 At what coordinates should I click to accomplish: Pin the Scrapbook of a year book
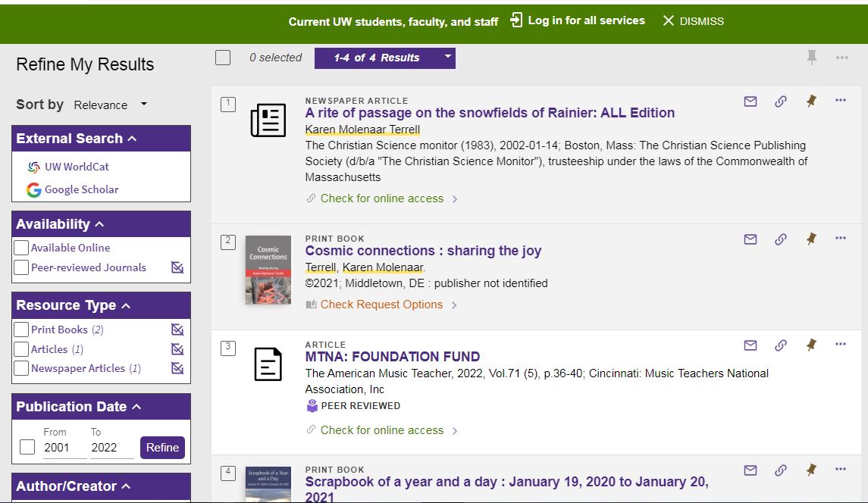point(811,470)
